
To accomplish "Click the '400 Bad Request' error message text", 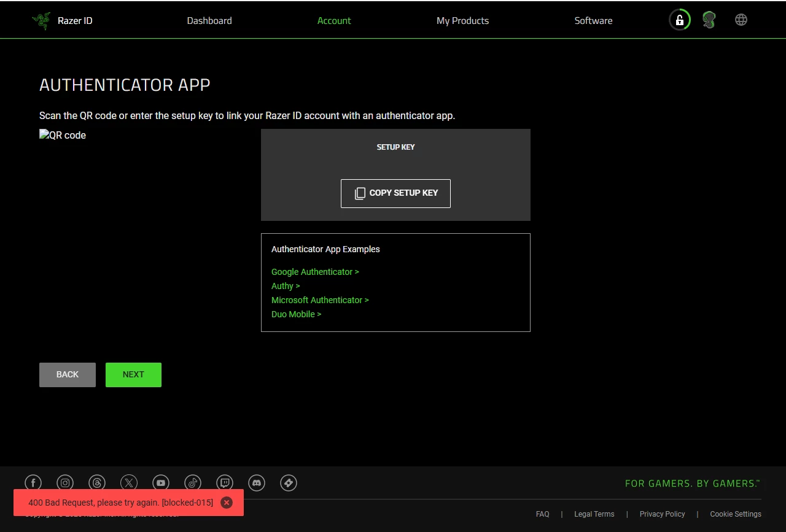I will coord(121,503).
